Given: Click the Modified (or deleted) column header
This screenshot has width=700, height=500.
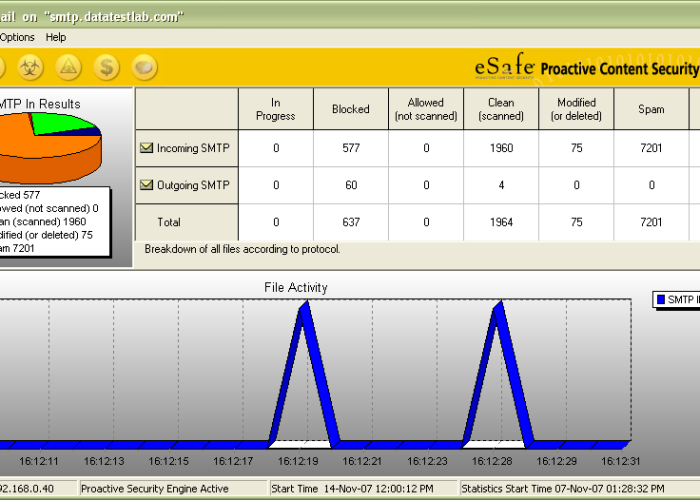Looking at the screenshot, I should click(576, 109).
